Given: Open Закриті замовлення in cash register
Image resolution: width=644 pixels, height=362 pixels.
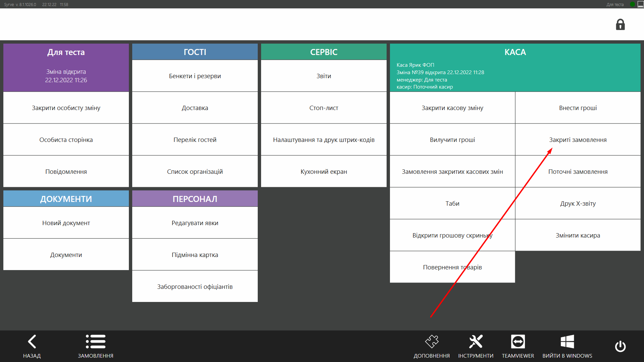Looking at the screenshot, I should [x=578, y=140].
